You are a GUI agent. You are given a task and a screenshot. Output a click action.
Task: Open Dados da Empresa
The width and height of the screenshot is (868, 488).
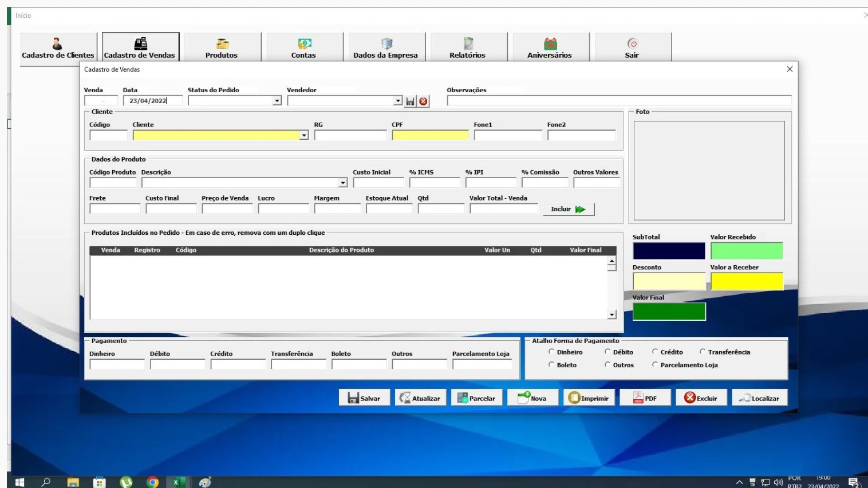(x=386, y=47)
